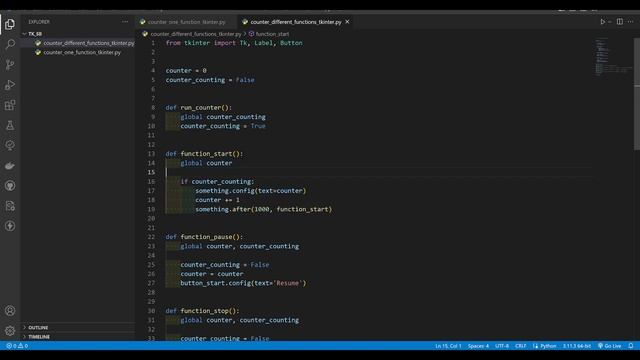Open notifications bell icon
640x360 pixels.
(631, 346)
